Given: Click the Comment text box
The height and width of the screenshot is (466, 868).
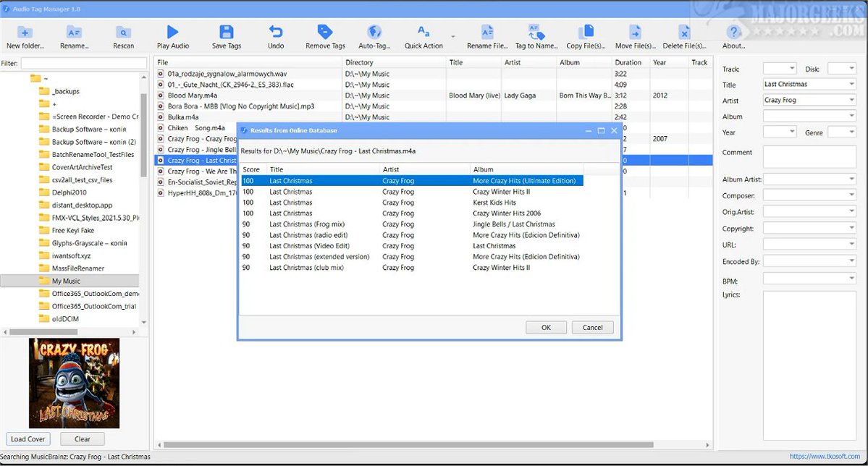Looking at the screenshot, I should coord(809,156).
